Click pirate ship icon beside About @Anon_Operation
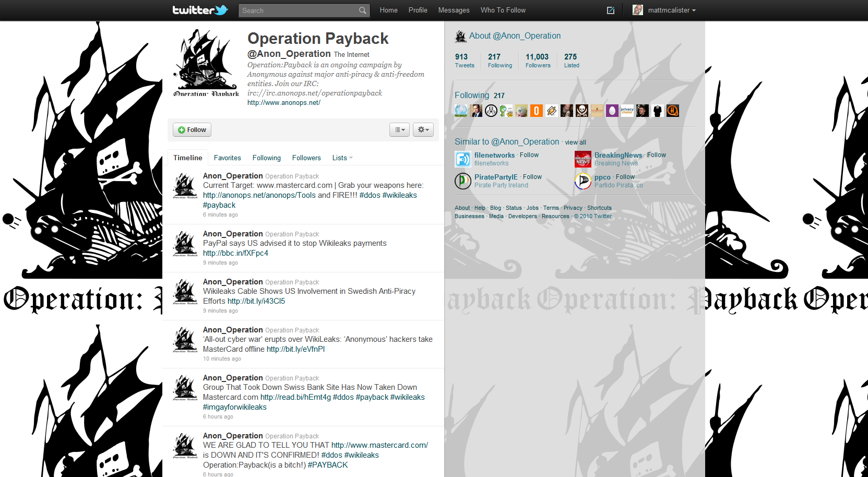Image resolution: width=868 pixels, height=477 pixels. pyautogui.click(x=460, y=36)
